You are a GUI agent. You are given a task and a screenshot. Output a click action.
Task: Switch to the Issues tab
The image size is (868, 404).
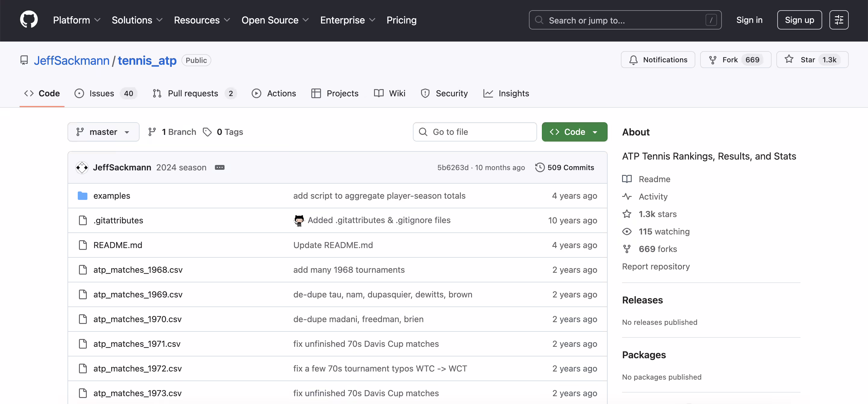coord(102,93)
